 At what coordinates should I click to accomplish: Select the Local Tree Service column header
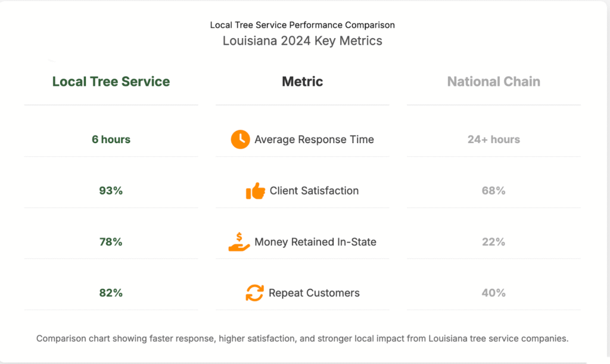click(x=111, y=82)
